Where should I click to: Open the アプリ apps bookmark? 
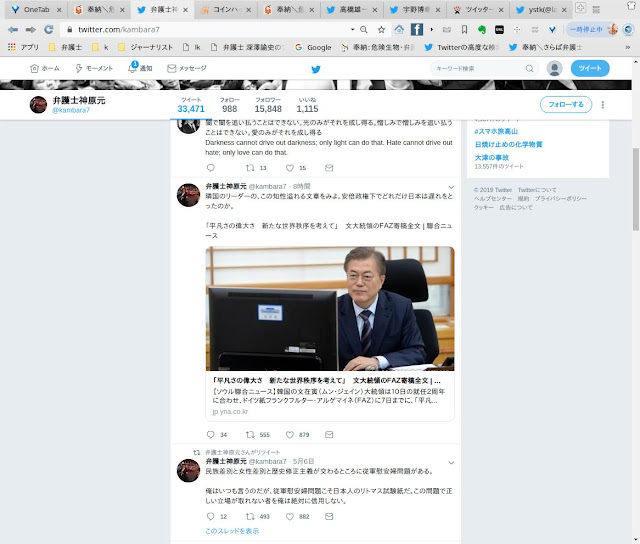click(x=23, y=47)
